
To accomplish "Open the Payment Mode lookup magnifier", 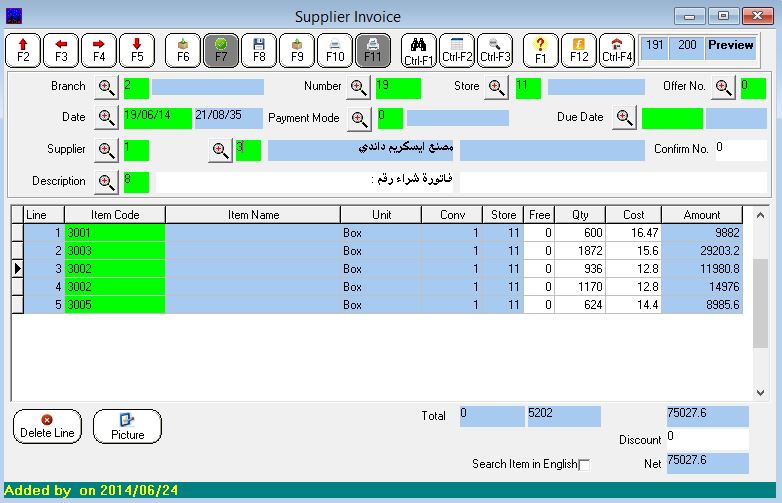I will (x=360, y=119).
